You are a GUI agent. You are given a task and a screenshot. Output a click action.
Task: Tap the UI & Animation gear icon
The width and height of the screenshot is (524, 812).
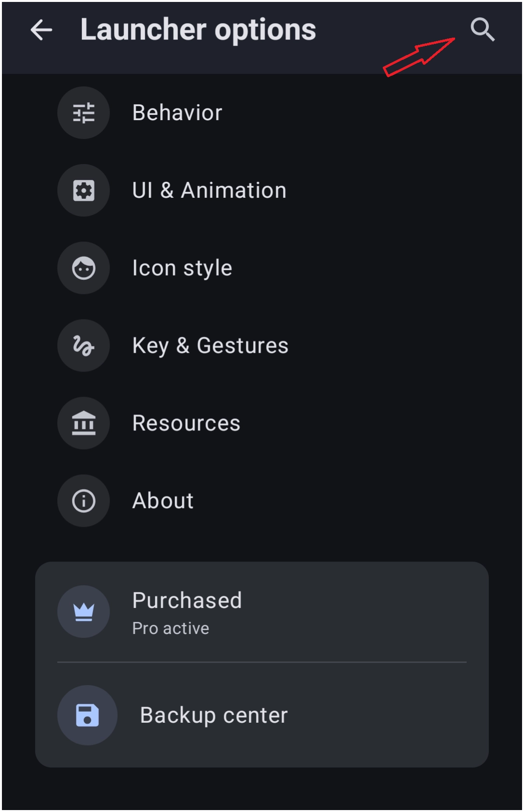(83, 191)
